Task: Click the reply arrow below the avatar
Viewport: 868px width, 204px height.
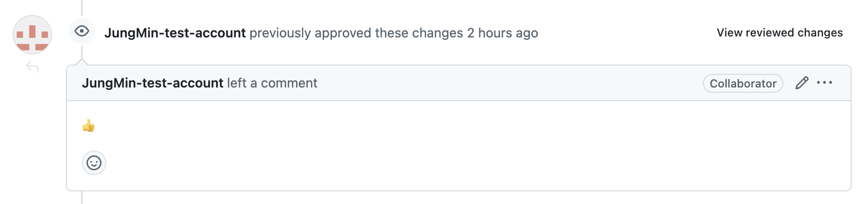Action: 32,67
